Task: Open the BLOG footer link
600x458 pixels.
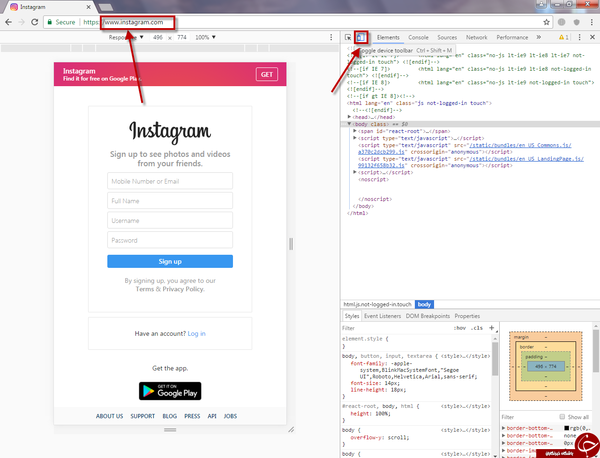Action: coord(170,416)
